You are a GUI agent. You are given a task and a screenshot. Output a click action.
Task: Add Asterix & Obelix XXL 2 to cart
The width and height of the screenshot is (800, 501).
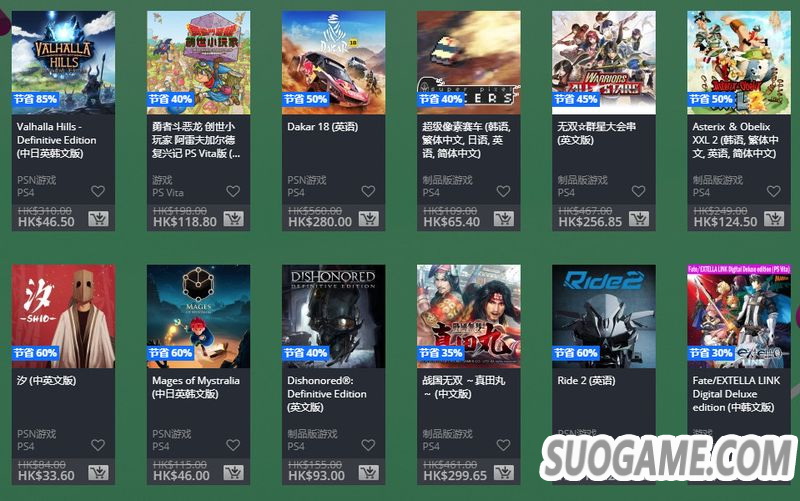(x=773, y=219)
